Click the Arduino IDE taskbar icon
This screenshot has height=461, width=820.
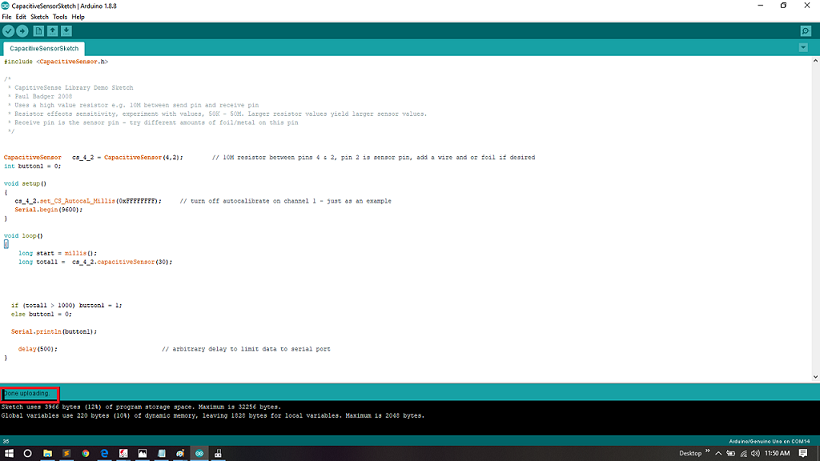pos(199,453)
